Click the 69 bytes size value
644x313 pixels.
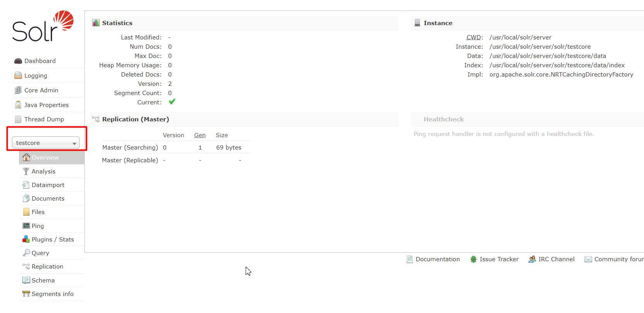click(x=229, y=148)
